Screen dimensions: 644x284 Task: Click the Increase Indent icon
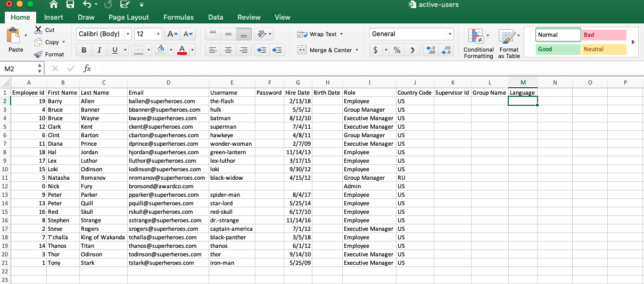(x=277, y=50)
